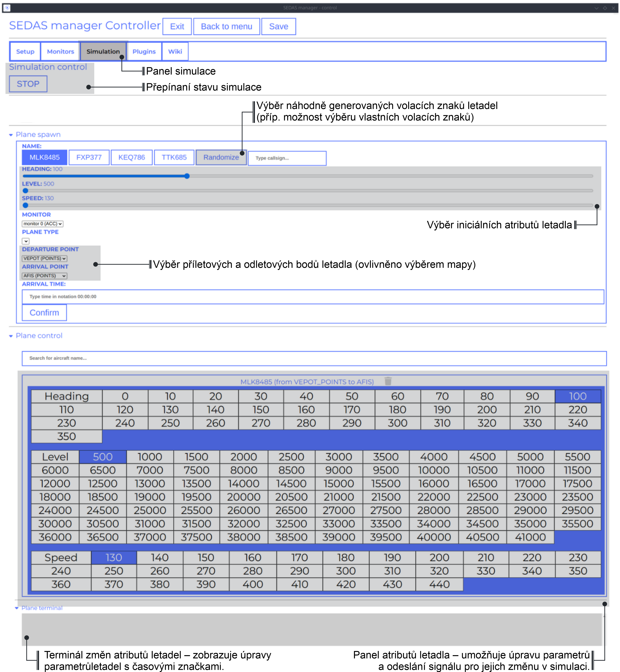Open the VEPOT departure point dropdown

pyautogui.click(x=44, y=258)
